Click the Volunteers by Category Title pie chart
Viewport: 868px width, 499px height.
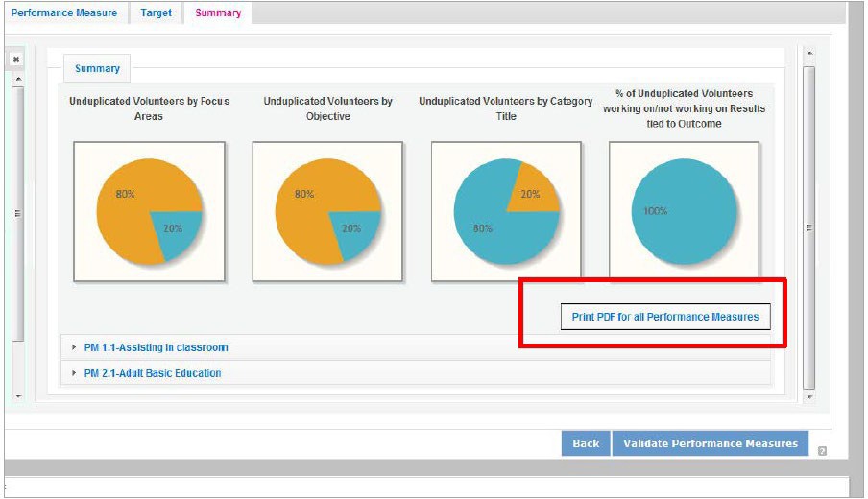[507, 211]
